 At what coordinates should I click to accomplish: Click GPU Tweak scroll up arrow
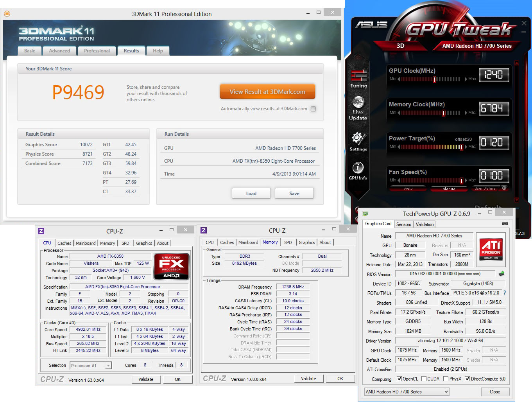click(516, 63)
